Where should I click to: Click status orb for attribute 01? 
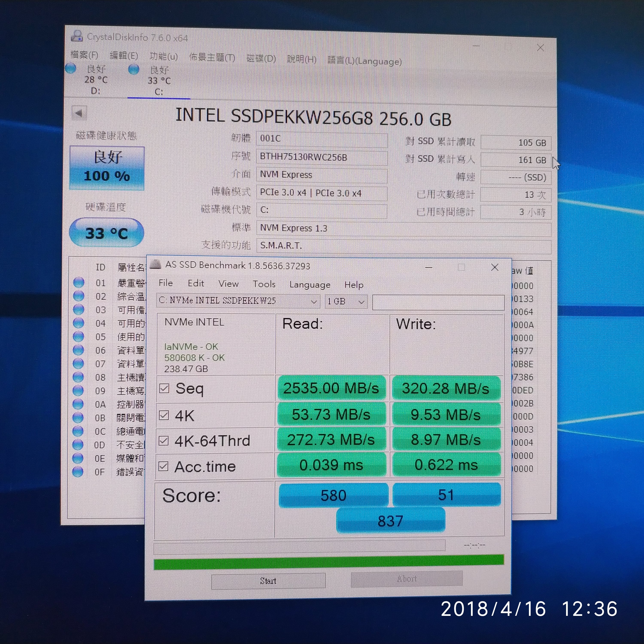tap(79, 282)
